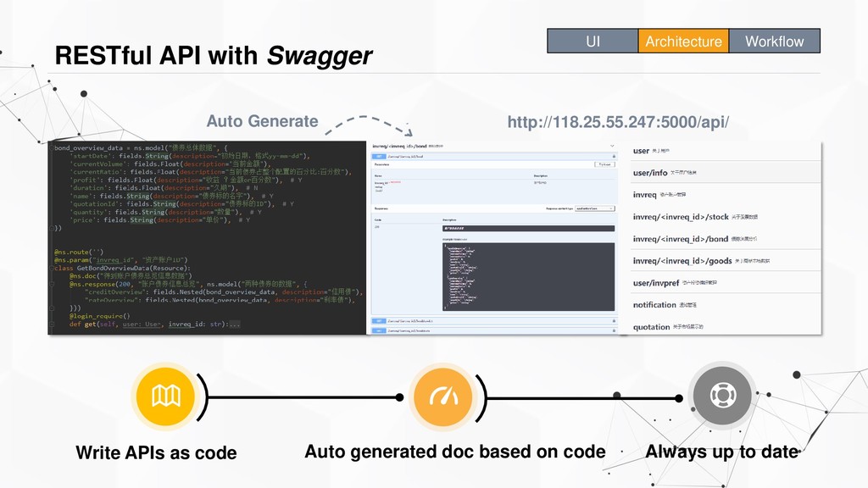
Task: Click the 'quotationId' field code line
Action: (x=181, y=204)
